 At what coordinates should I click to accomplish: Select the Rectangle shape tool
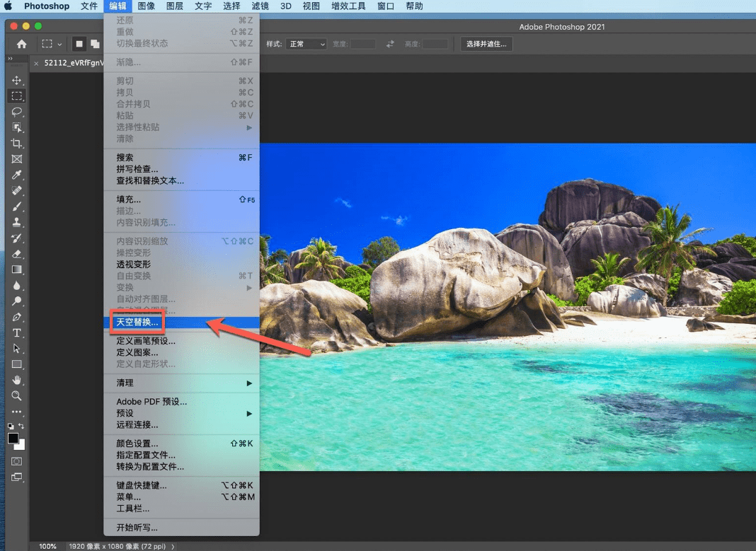pos(16,364)
